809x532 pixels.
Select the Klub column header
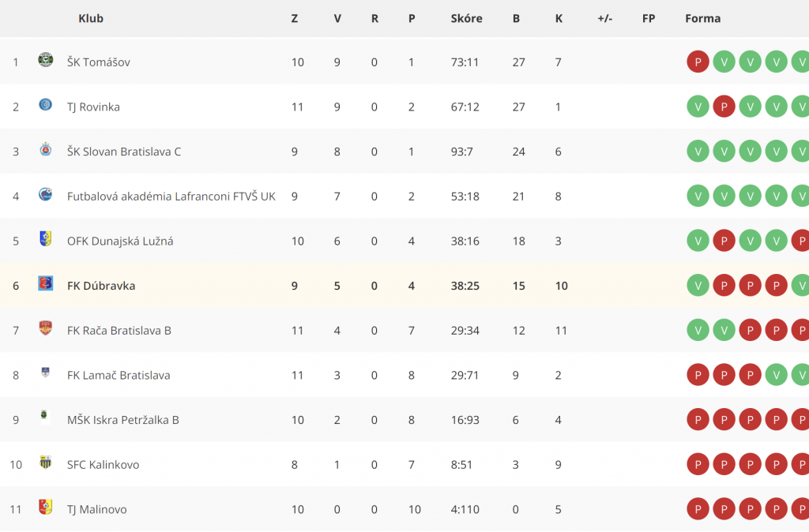click(x=91, y=19)
